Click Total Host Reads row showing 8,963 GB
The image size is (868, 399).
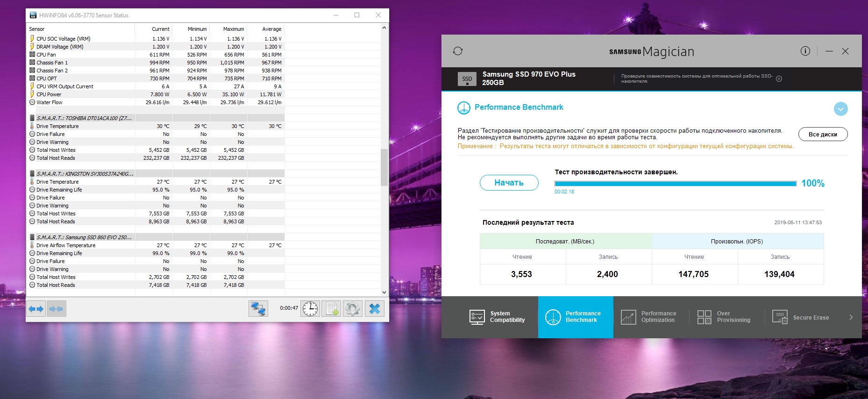tap(156, 221)
